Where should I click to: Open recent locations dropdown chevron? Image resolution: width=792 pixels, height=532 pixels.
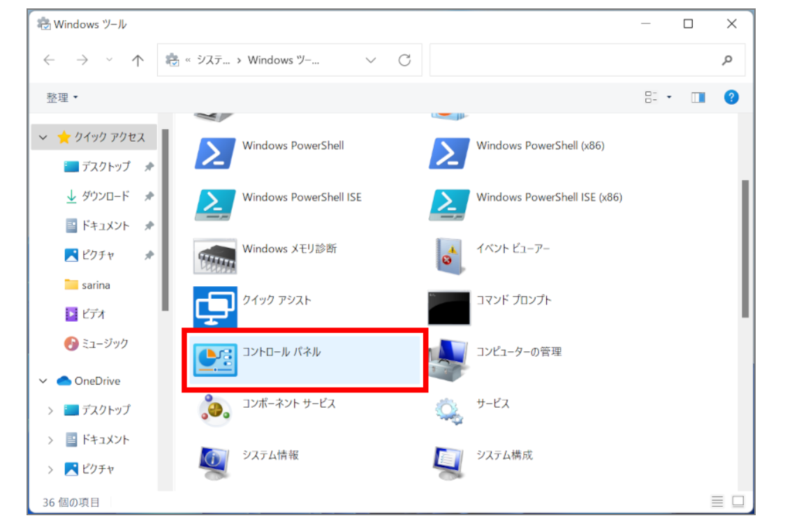point(109,59)
